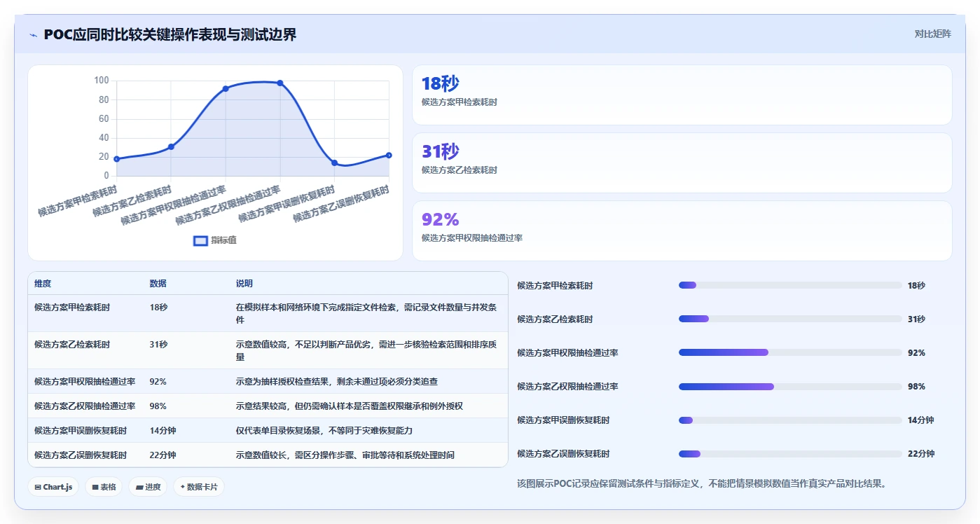
Task: Click the 对比矩阵 label in the header
Action: 932,34
